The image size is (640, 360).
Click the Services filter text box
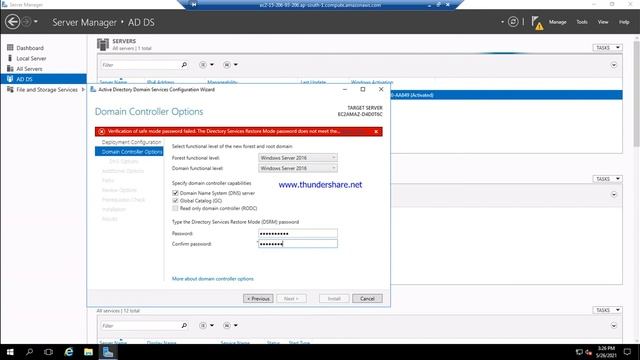point(140,326)
